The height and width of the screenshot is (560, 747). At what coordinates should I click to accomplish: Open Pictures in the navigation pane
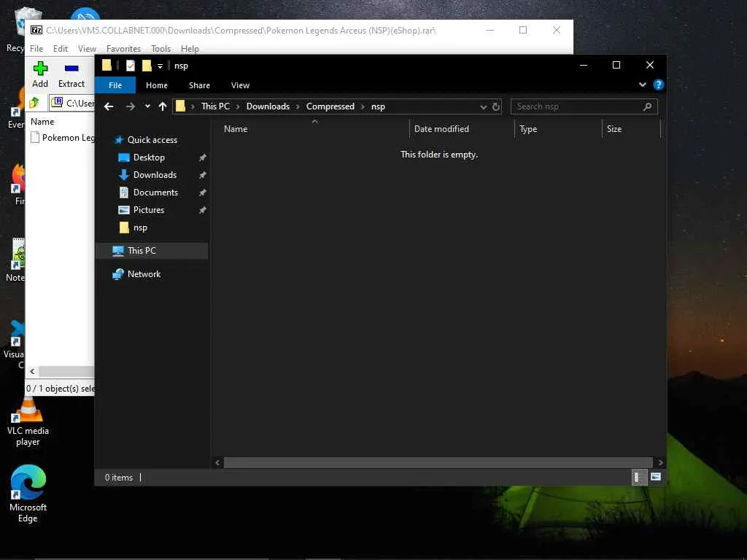[x=149, y=210]
